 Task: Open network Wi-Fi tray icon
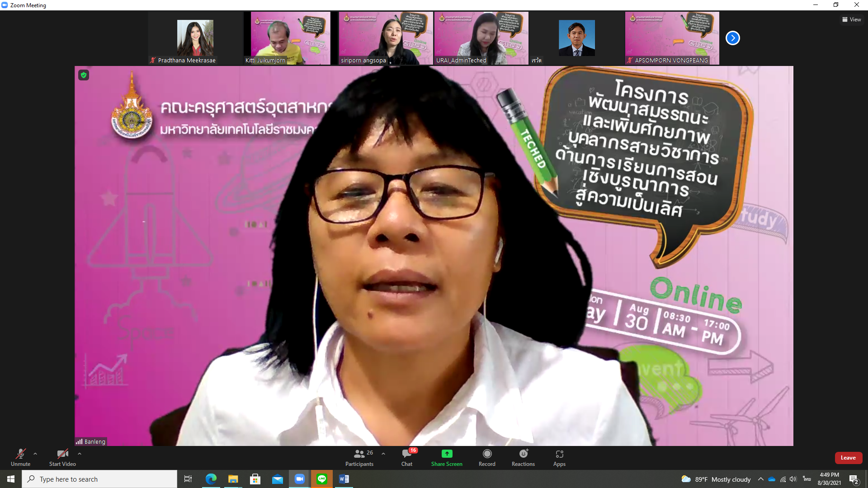(x=783, y=479)
